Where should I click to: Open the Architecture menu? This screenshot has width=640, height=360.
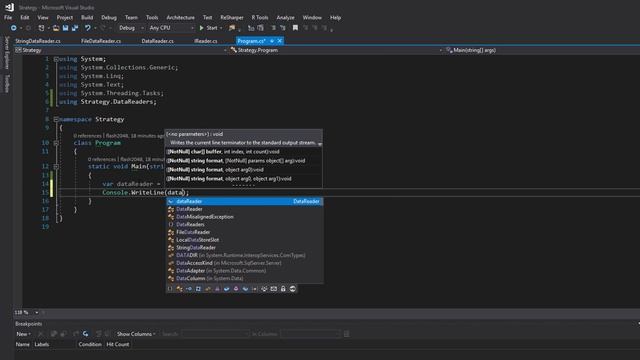point(180,18)
